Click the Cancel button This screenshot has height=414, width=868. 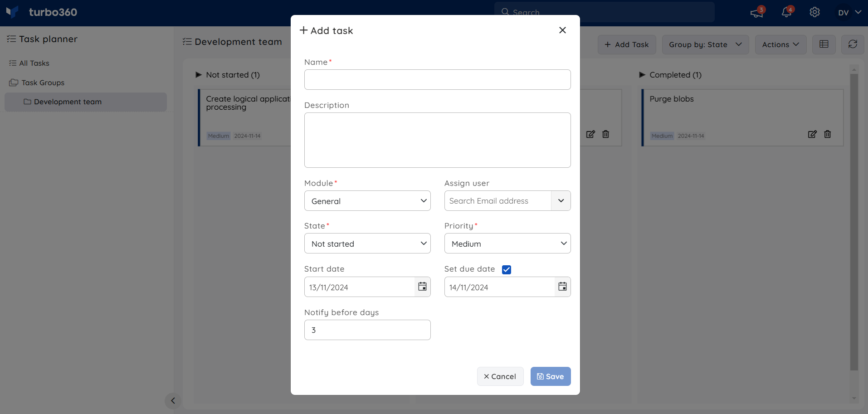click(x=500, y=376)
